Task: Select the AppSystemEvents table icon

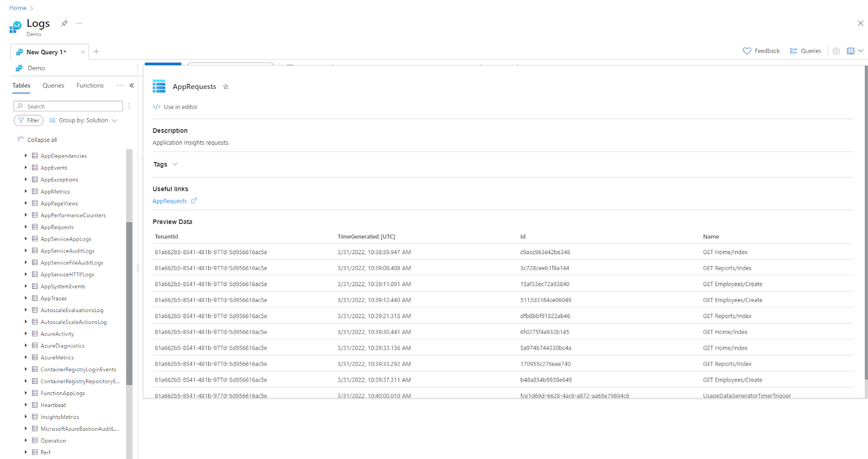Action: (x=35, y=286)
